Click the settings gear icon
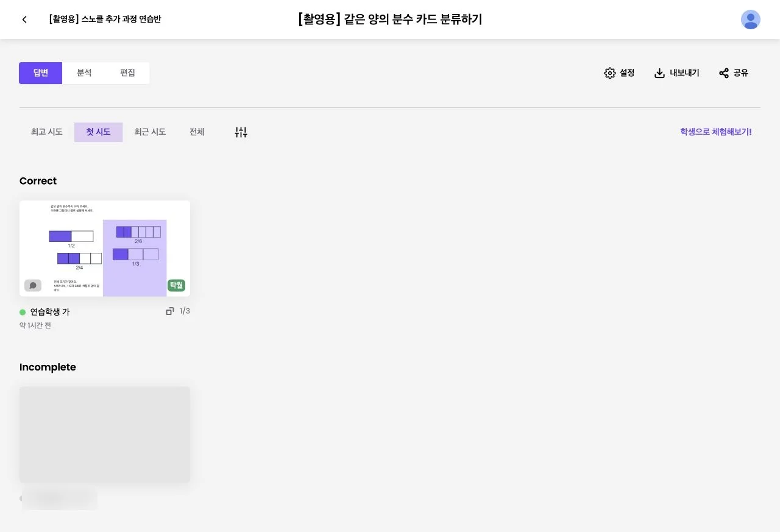This screenshot has width=780, height=532. tap(609, 73)
